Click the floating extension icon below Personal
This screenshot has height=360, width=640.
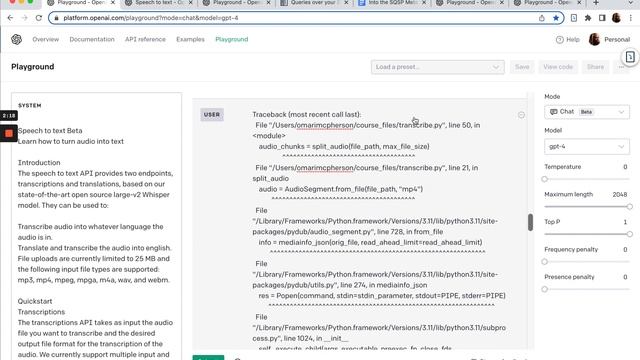tap(630, 57)
